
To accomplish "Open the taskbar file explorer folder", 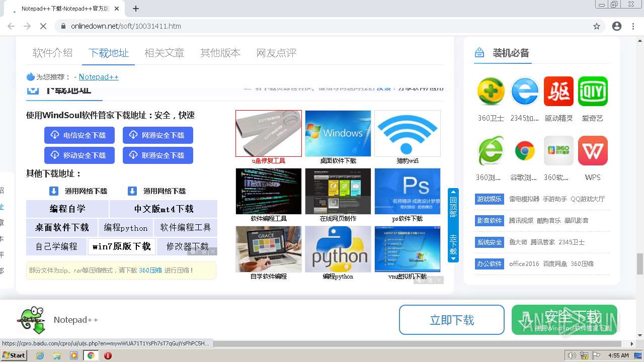I will [x=57, y=355].
